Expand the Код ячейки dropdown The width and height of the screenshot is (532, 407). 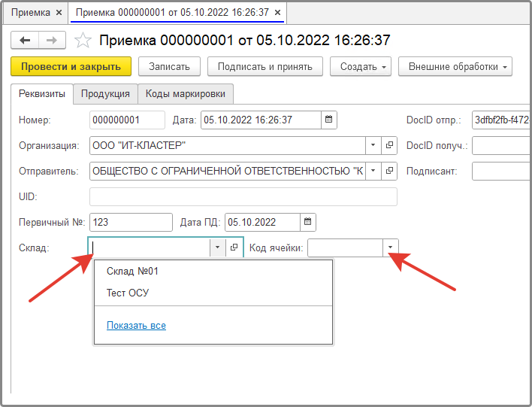(391, 248)
